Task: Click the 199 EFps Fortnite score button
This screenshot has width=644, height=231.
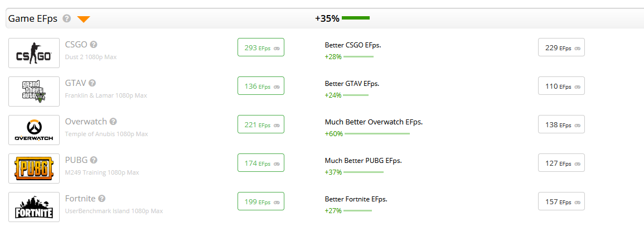Action: (260, 202)
